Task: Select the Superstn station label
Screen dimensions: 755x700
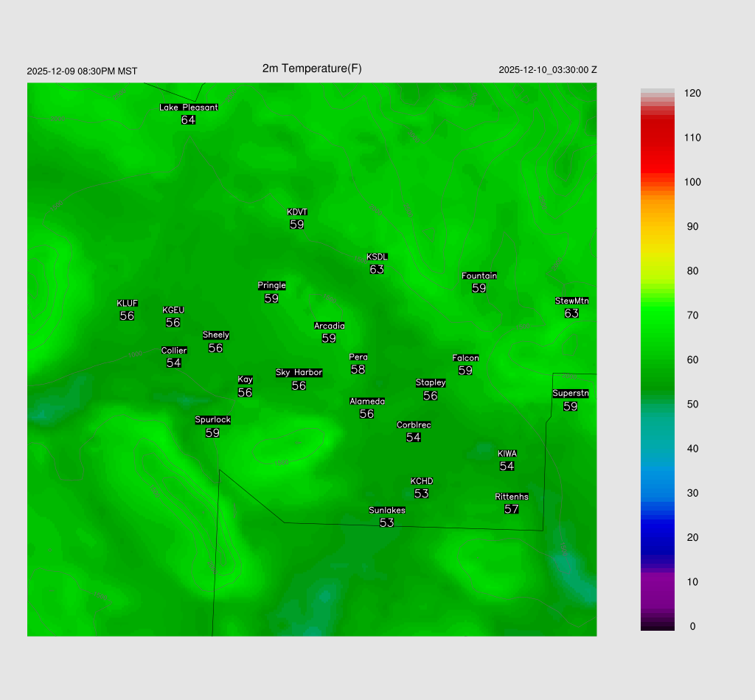Action: (570, 393)
